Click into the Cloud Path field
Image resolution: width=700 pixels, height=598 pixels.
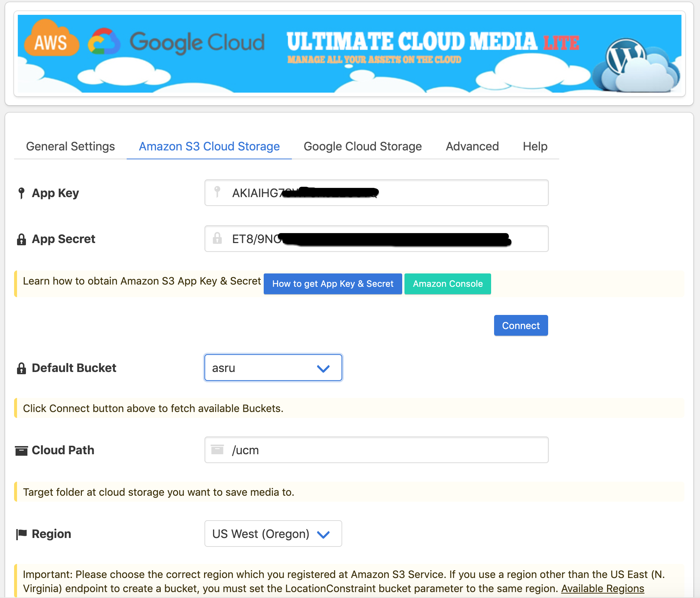(376, 450)
